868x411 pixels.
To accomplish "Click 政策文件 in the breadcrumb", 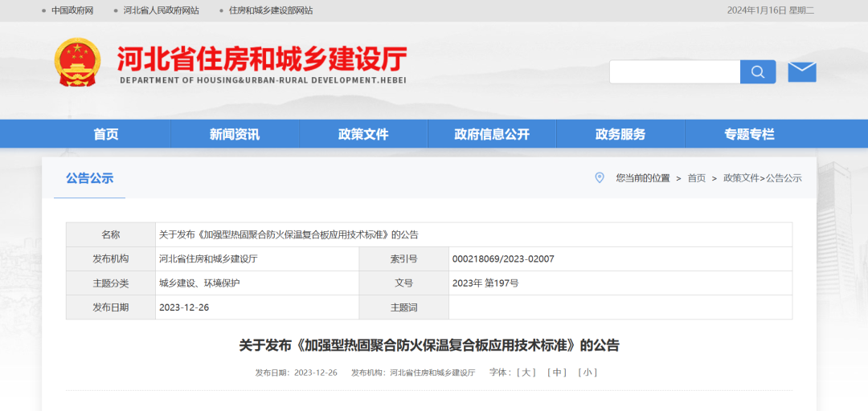I will pyautogui.click(x=741, y=178).
